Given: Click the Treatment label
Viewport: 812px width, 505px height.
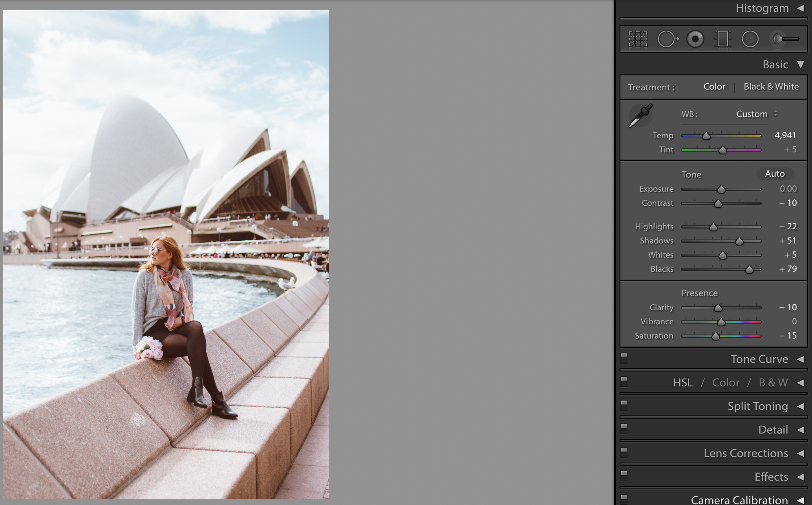Looking at the screenshot, I should click(x=651, y=88).
